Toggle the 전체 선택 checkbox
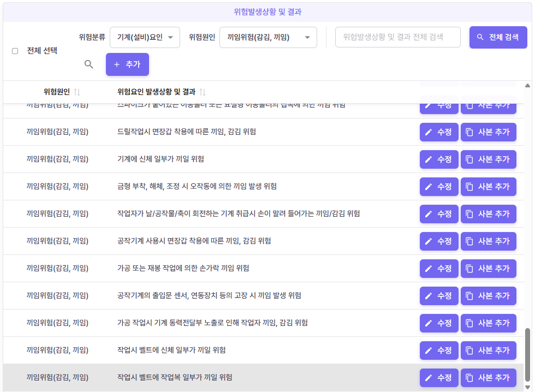Viewport: 535px width, 392px height. 15,51
